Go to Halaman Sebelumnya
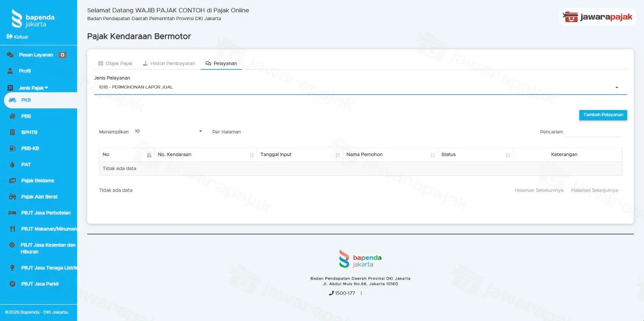644x321 pixels. [x=539, y=190]
